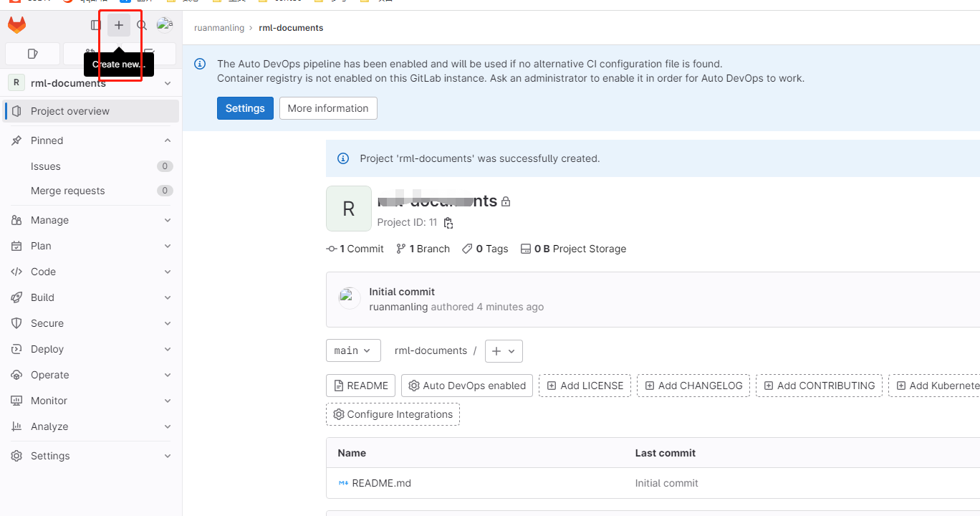Click the Last commit column header
Viewport: 980px width, 516px height.
tap(665, 453)
